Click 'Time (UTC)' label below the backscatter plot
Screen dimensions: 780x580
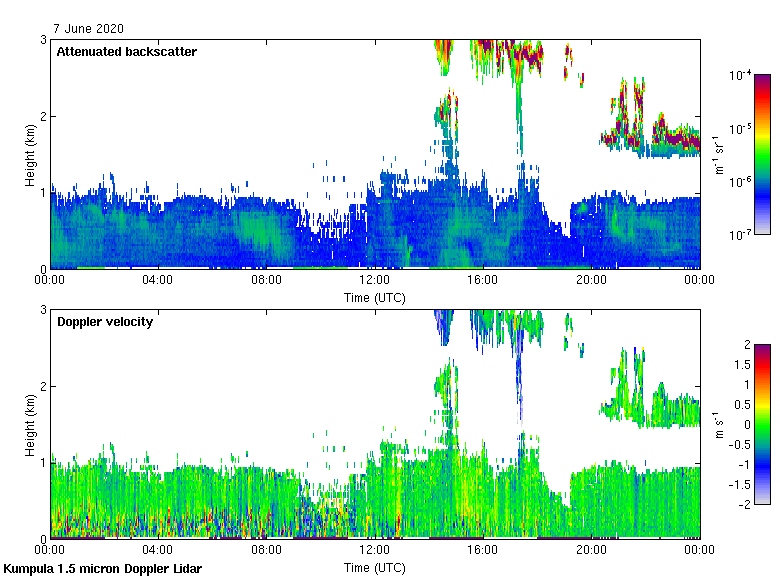pos(375,297)
